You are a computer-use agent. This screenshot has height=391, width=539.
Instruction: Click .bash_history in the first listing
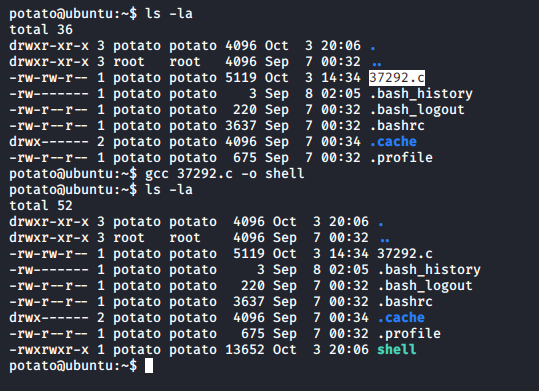click(421, 94)
